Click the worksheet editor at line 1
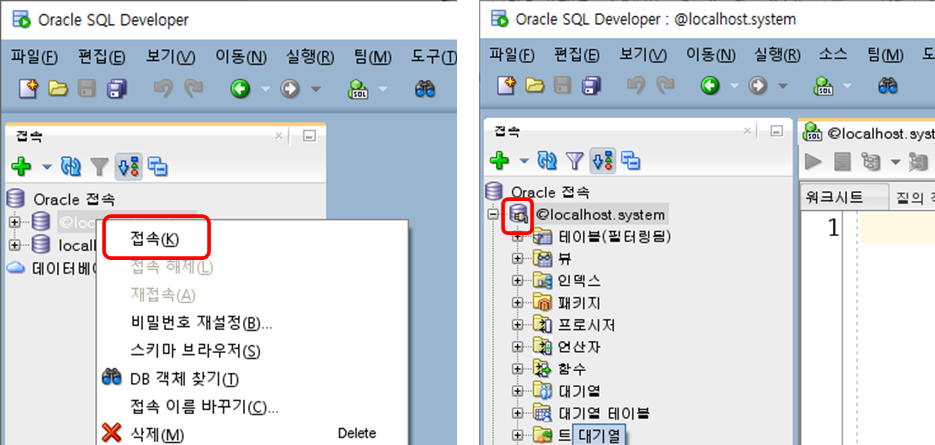Viewport: 935px width, 445px height. tap(897, 229)
